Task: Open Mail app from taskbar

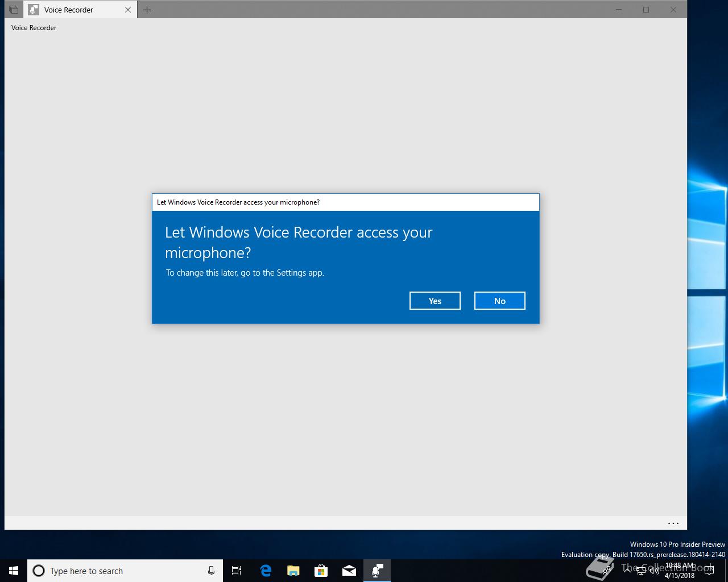Action: tap(349, 571)
